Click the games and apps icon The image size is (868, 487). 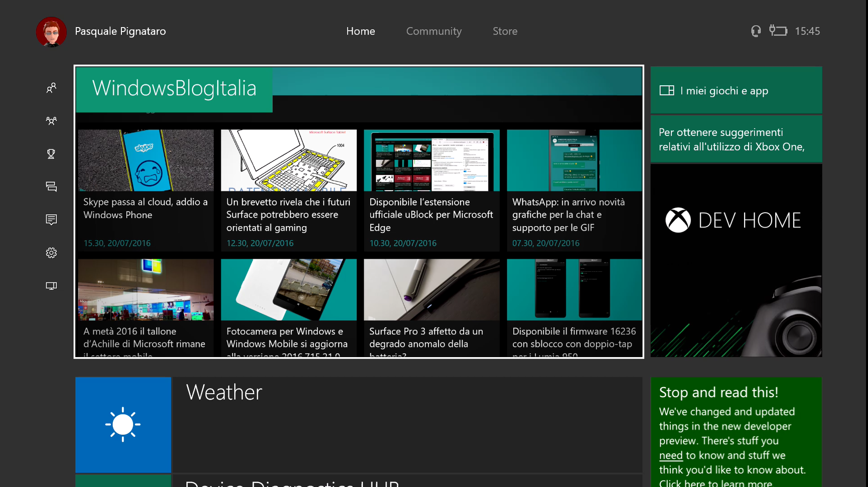point(667,91)
